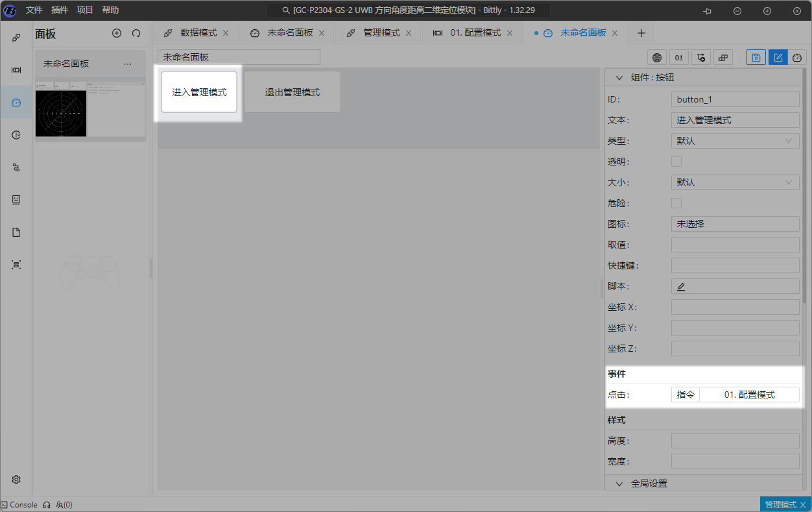Expand the 全局设置 section
Viewport: 812px width, 512px height.
click(x=619, y=483)
